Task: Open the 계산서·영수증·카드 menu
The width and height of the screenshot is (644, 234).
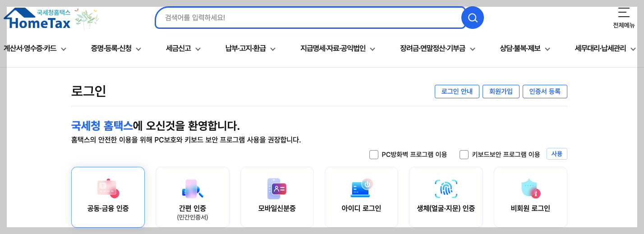Action: coord(30,48)
